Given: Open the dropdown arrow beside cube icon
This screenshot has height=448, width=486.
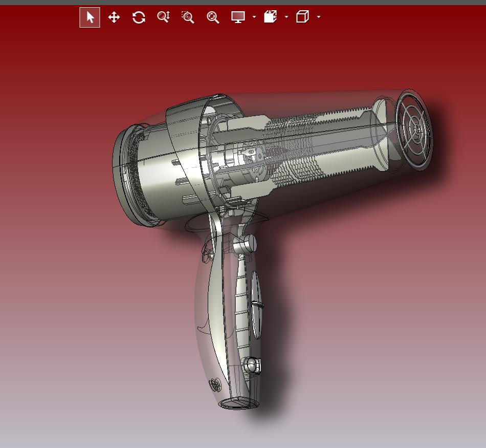Looking at the screenshot, I should 319,17.
